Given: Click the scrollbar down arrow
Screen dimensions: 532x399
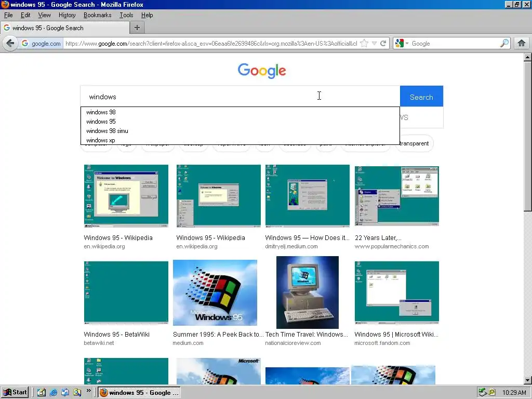Looking at the screenshot, I should pos(527,380).
